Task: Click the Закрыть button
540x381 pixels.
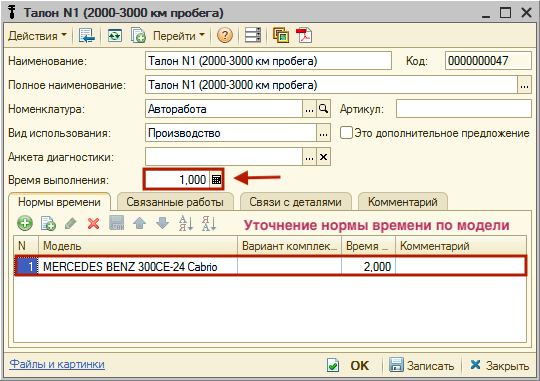Action: (500, 365)
